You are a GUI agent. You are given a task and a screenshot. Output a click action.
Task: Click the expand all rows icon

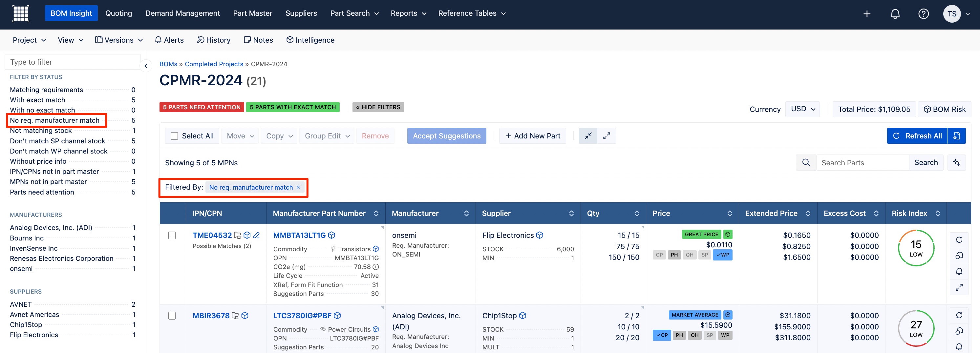(607, 136)
